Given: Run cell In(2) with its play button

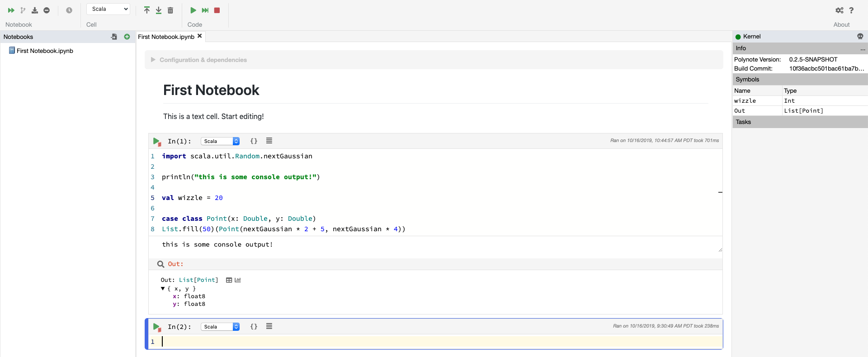Looking at the screenshot, I should click(157, 327).
